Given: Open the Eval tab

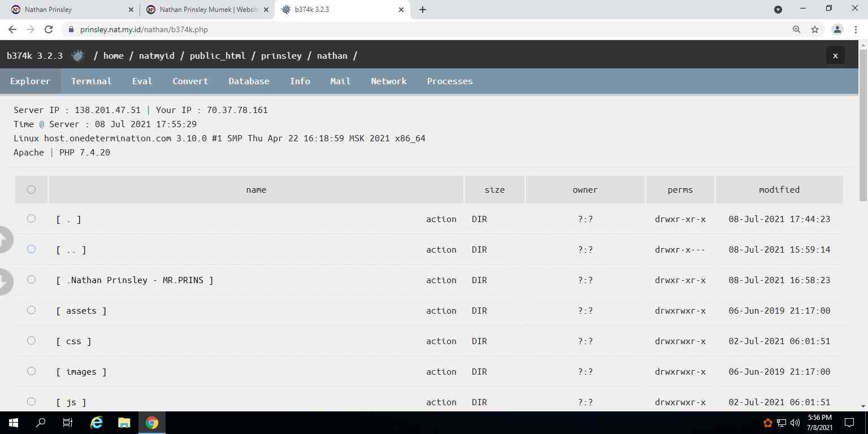Looking at the screenshot, I should click(x=142, y=81).
